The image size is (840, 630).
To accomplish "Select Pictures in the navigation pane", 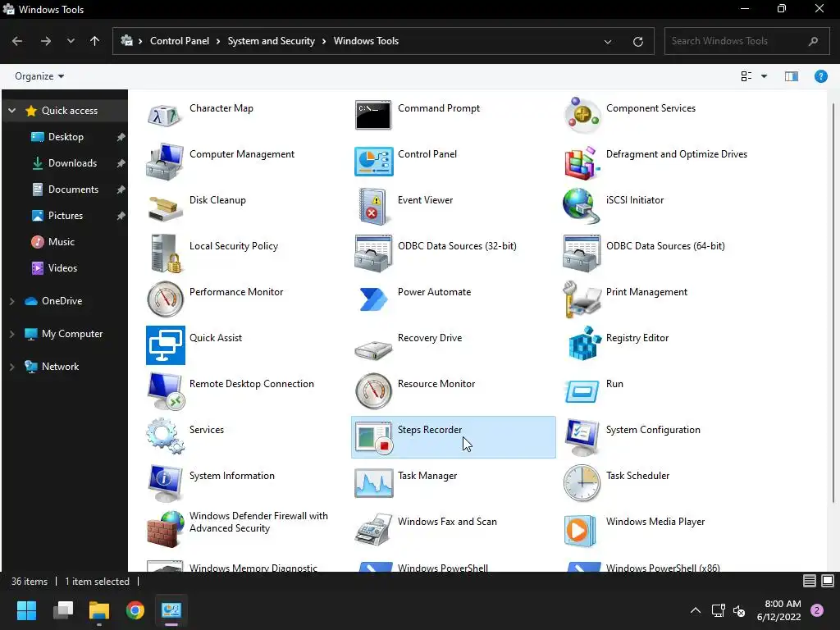I will coord(66,216).
